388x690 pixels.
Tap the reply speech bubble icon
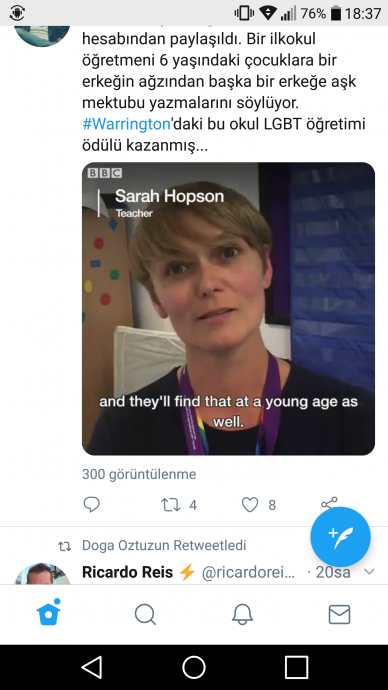[x=92, y=505]
